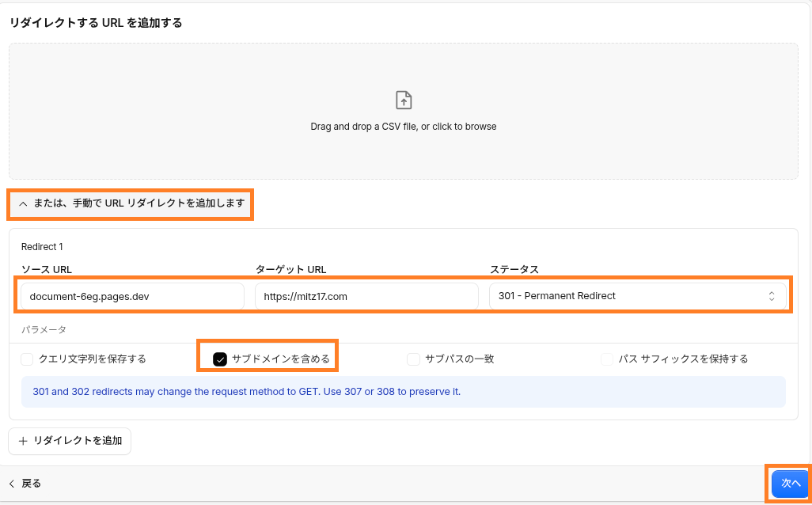The height and width of the screenshot is (505, 812).
Task: Open the 301 - Permanent Redirect status dropdown
Action: pyautogui.click(x=637, y=296)
